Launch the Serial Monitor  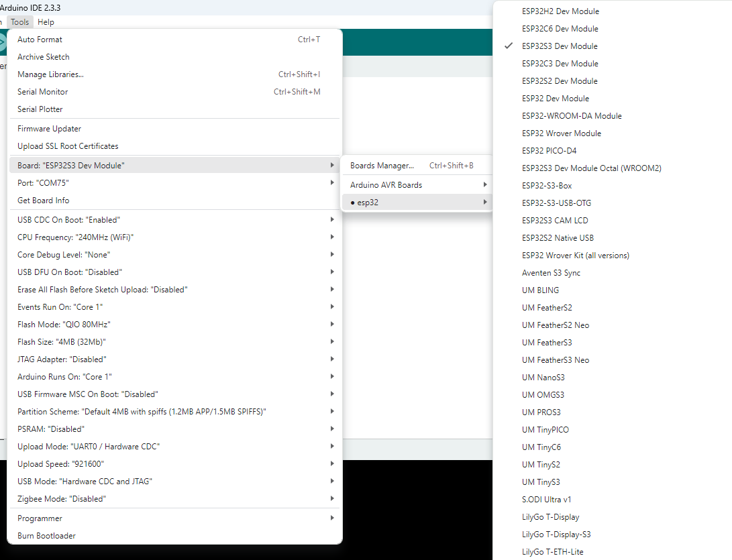tap(43, 92)
